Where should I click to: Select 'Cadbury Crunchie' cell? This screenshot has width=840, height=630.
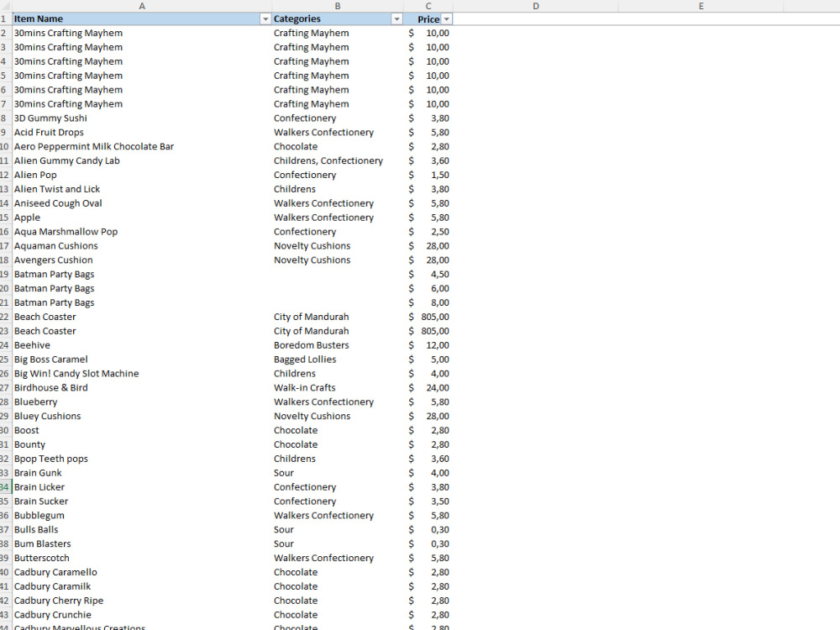(142, 615)
